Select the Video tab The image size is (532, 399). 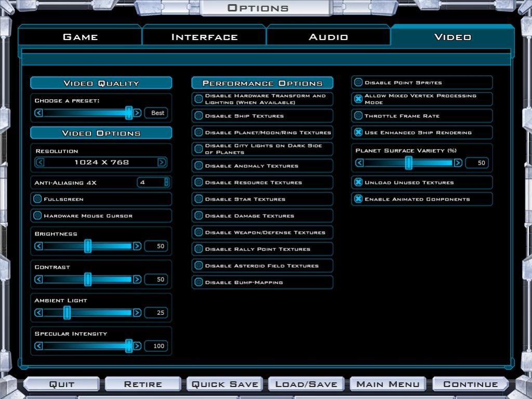click(x=453, y=37)
